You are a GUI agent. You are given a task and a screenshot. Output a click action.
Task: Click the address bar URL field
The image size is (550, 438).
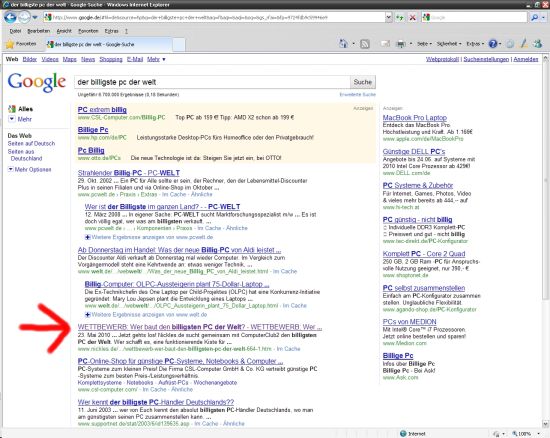coord(214,17)
